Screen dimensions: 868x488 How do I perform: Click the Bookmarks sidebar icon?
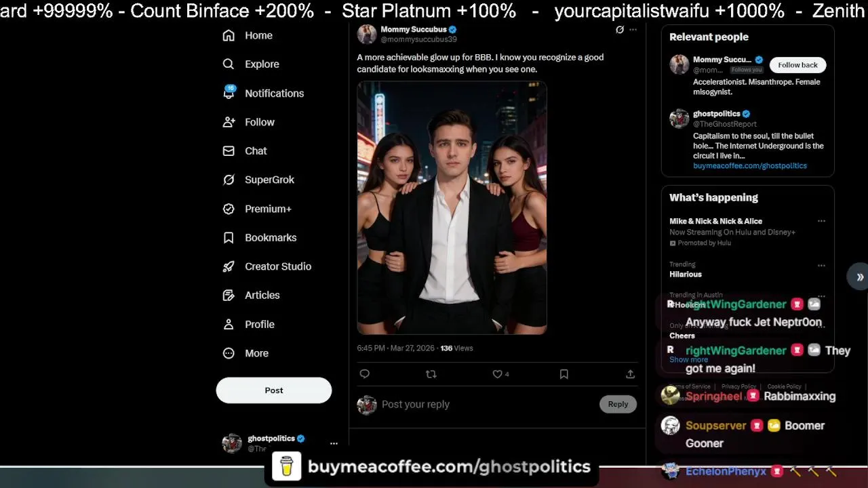tap(229, 237)
